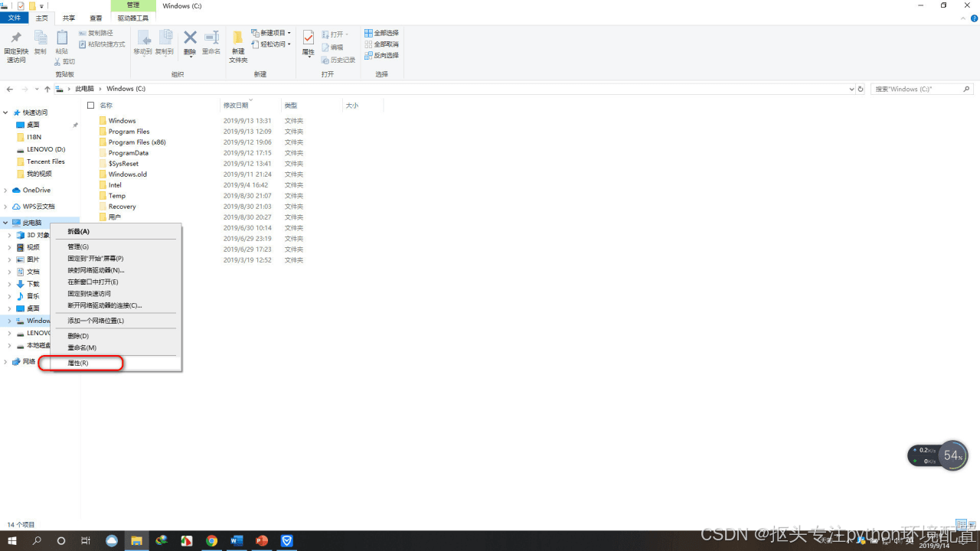980x551 pixels.
Task: Choose 属性(R) in the context menu
Action: coord(116,363)
